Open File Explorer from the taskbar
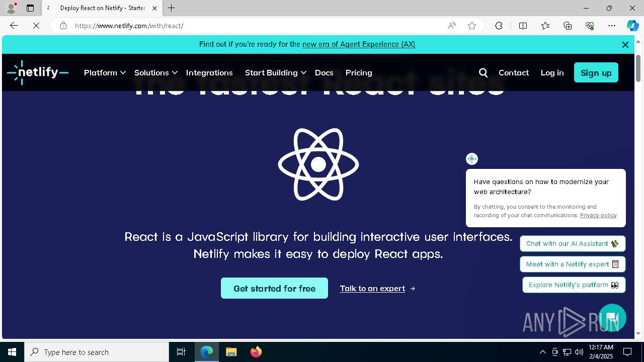The height and width of the screenshot is (362, 644). [231, 352]
